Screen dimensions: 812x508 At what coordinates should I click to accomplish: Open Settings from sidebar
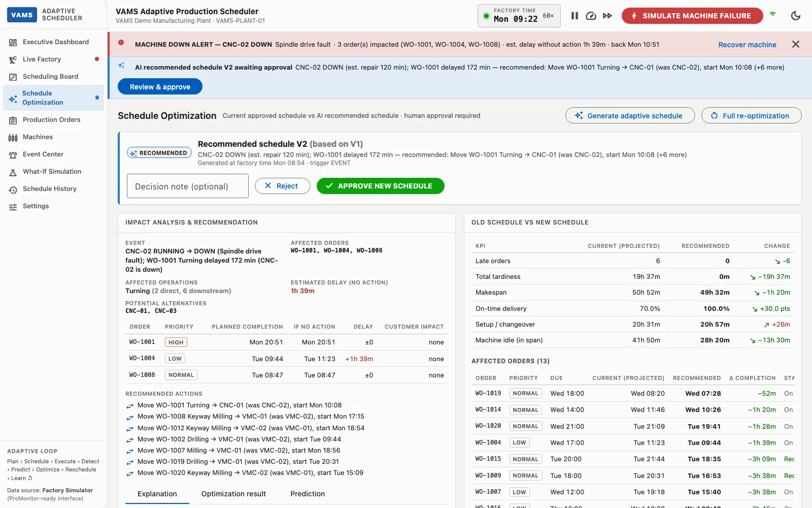[x=53, y=206]
